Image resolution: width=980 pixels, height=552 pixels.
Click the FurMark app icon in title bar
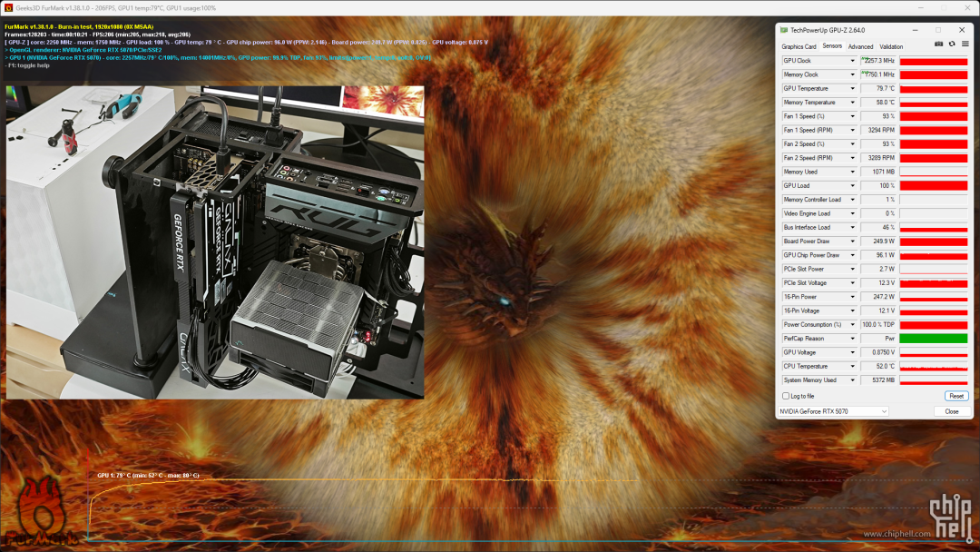pyautogui.click(x=8, y=7)
